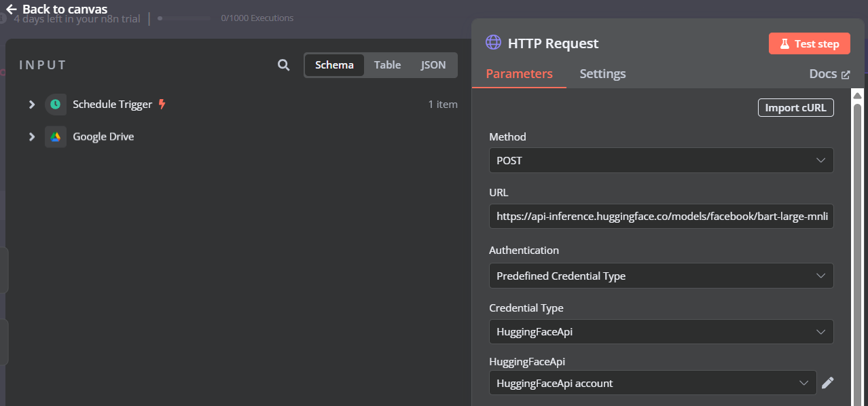Open the search in the INPUT panel
Viewport: 868px width, 406px height.
tap(283, 65)
